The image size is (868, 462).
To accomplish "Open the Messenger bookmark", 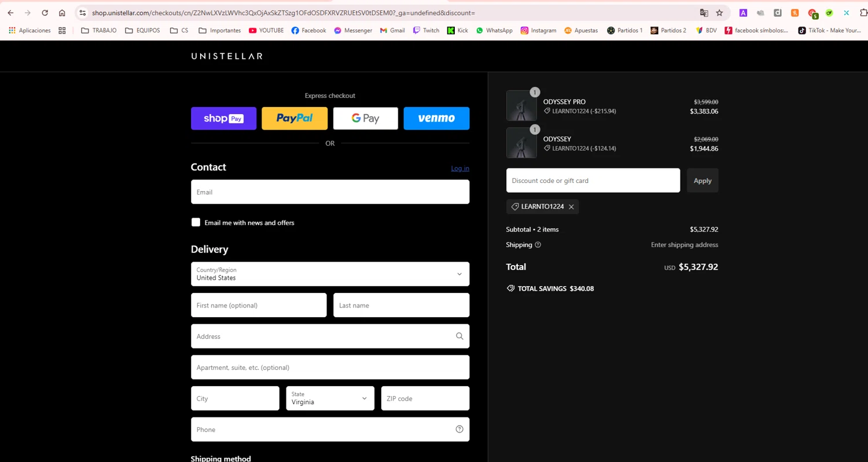I will (353, 30).
